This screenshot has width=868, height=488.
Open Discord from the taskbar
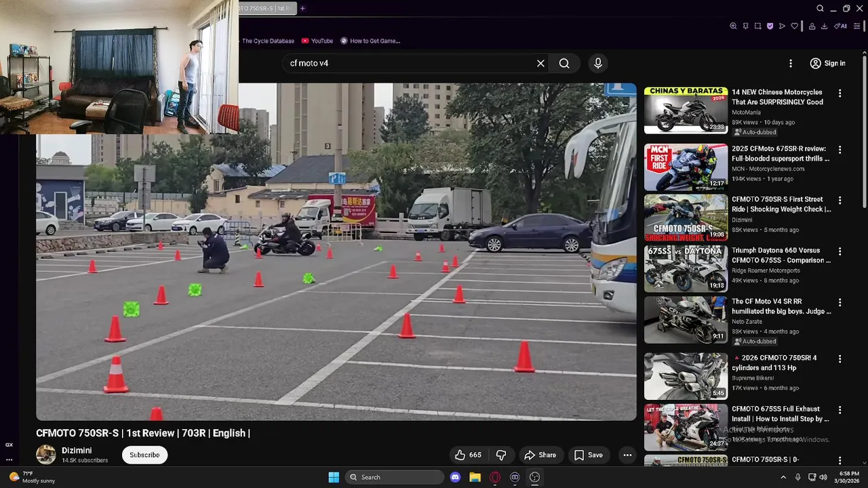pyautogui.click(x=455, y=477)
